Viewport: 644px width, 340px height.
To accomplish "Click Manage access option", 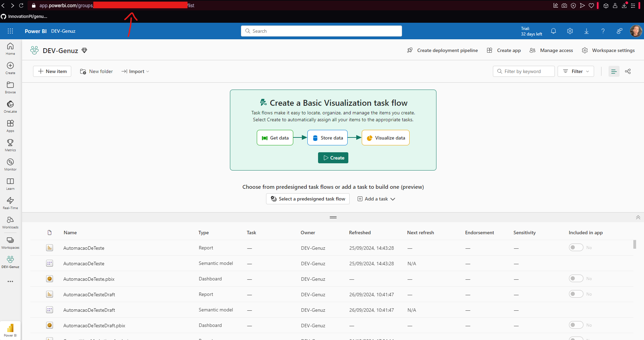I will pos(551,50).
